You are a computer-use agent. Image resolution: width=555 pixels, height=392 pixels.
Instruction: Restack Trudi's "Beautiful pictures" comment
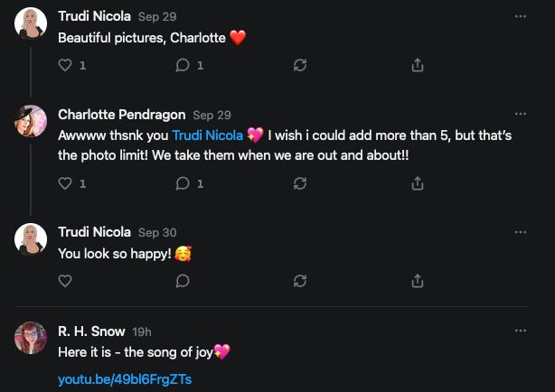point(300,65)
